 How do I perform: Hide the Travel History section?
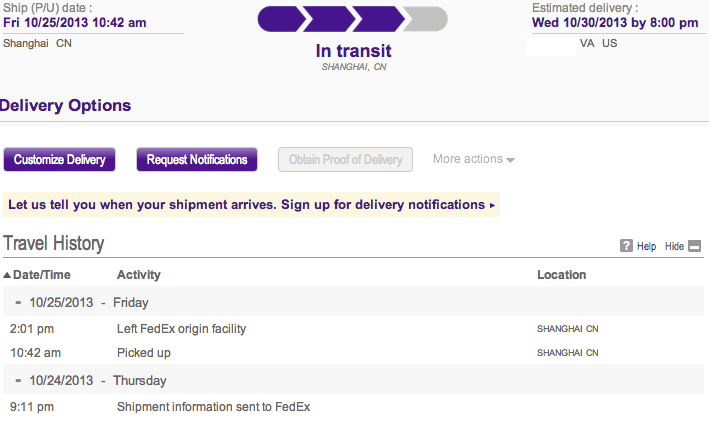click(x=674, y=245)
